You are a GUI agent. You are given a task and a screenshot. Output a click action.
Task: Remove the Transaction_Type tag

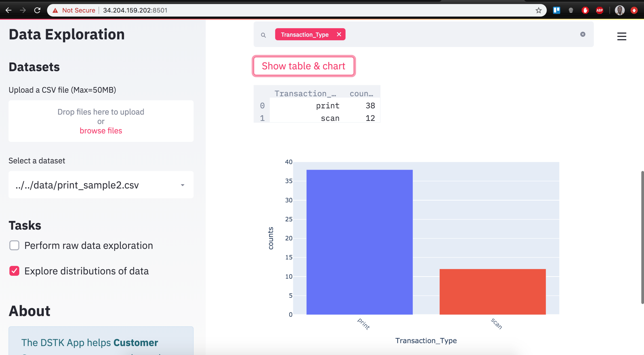click(339, 34)
